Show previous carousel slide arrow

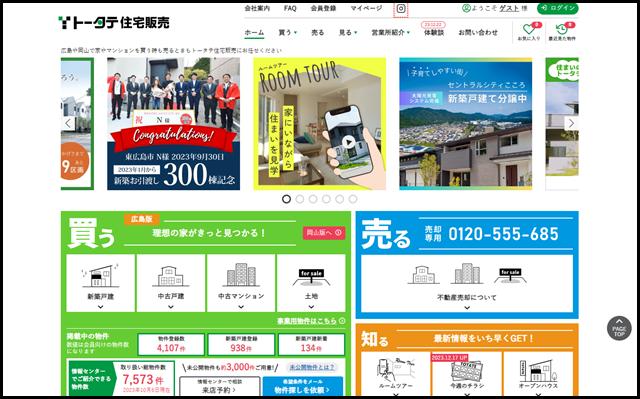pyautogui.click(x=68, y=123)
